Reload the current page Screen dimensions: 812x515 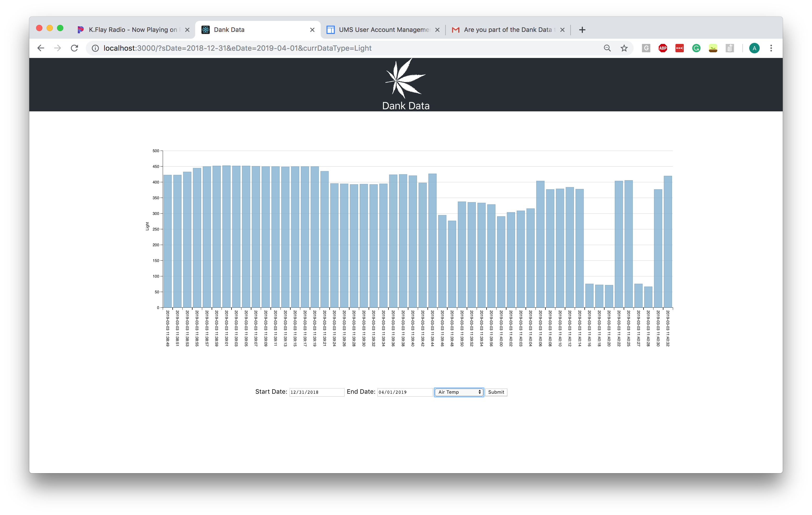point(75,48)
